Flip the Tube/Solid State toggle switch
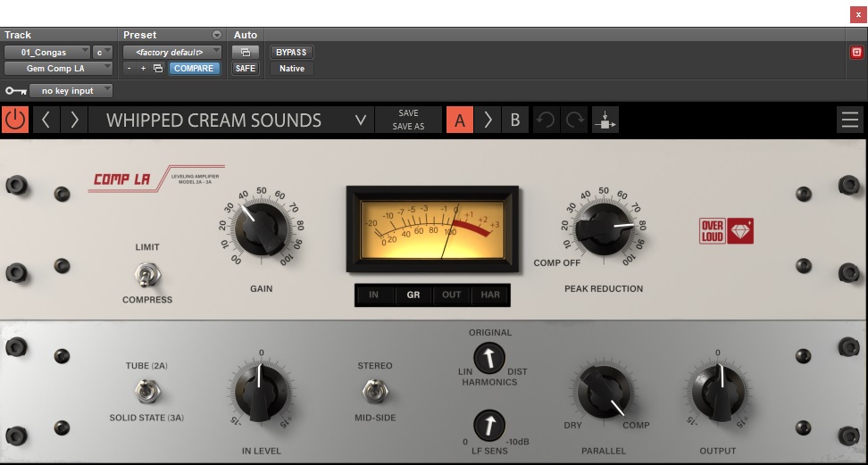This screenshot has height=465, width=868. click(147, 392)
